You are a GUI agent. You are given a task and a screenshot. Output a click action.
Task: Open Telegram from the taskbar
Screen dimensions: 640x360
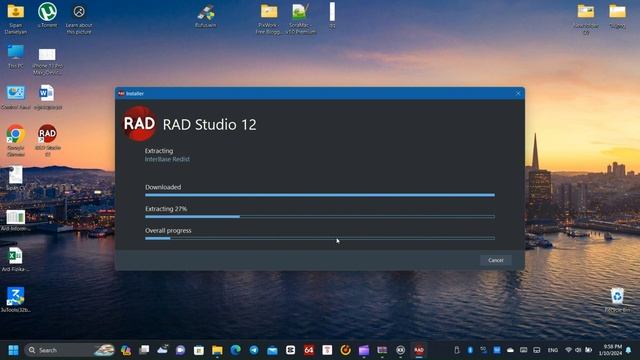(254, 350)
